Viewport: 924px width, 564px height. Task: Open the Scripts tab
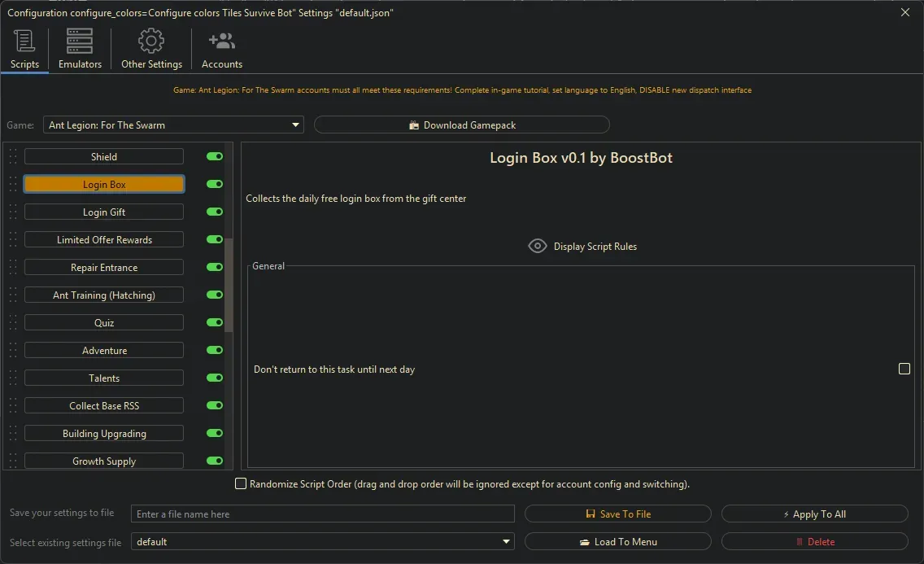[x=24, y=50]
